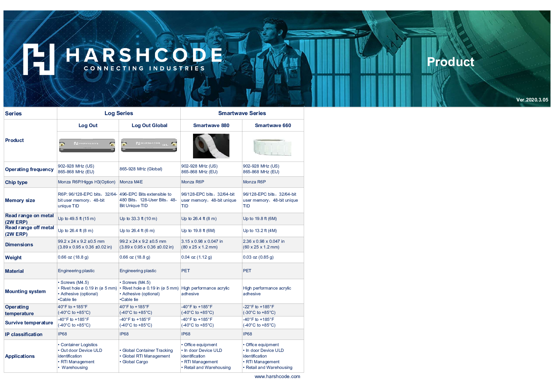Select the Log Series header cell
This screenshot has width=555, height=392.
pyautogui.click(x=119, y=113)
